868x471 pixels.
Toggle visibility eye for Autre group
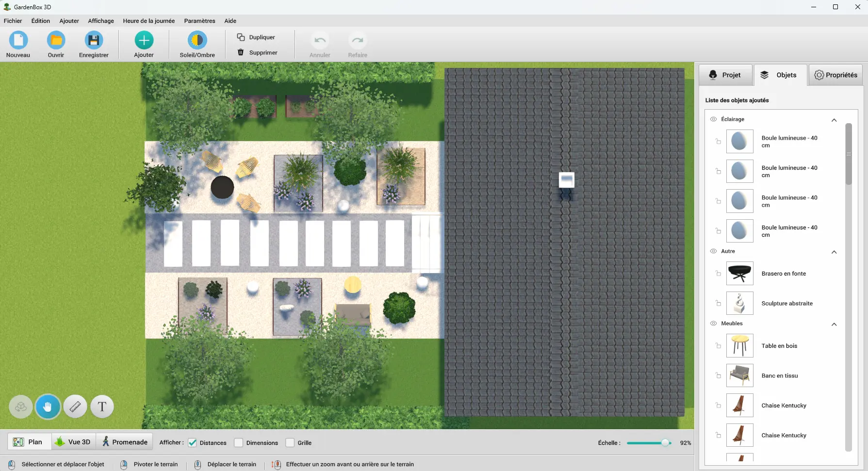click(713, 251)
